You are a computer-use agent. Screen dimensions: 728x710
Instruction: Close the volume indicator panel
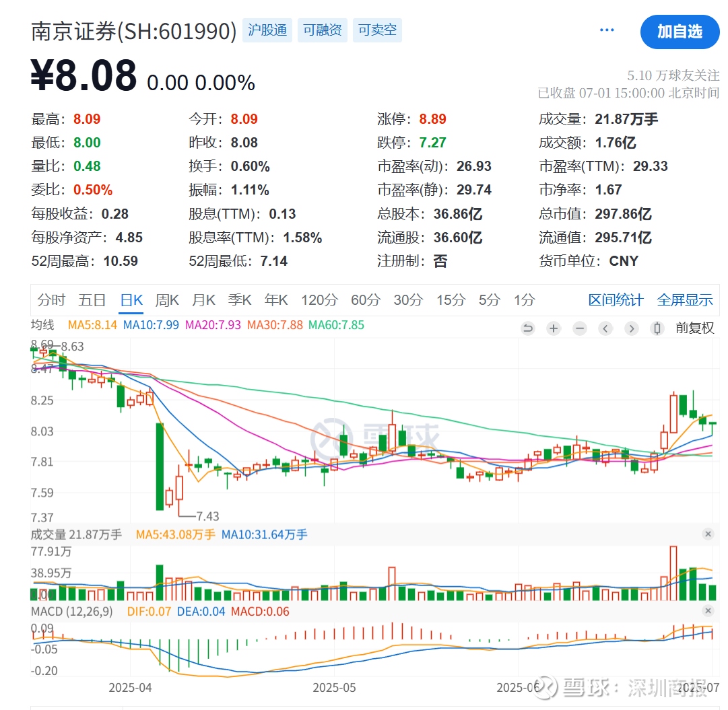click(708, 534)
